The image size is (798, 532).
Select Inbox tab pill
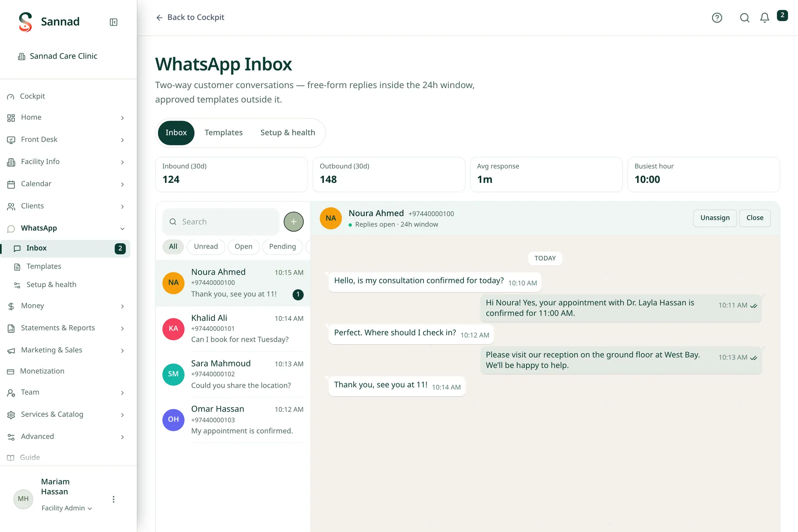176,133
